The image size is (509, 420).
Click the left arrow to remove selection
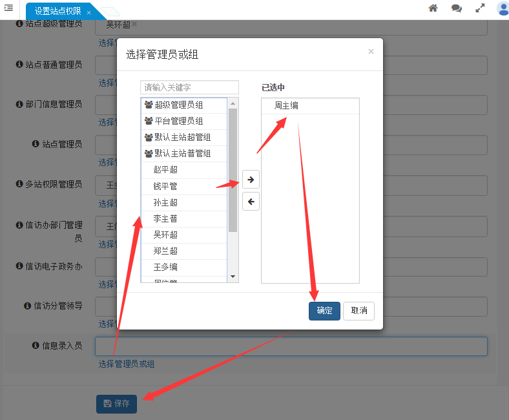pyautogui.click(x=251, y=202)
